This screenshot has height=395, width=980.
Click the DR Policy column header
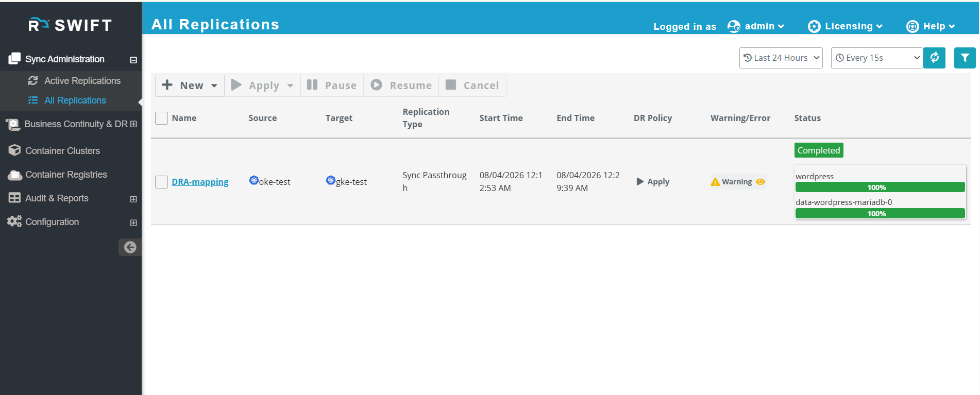653,118
